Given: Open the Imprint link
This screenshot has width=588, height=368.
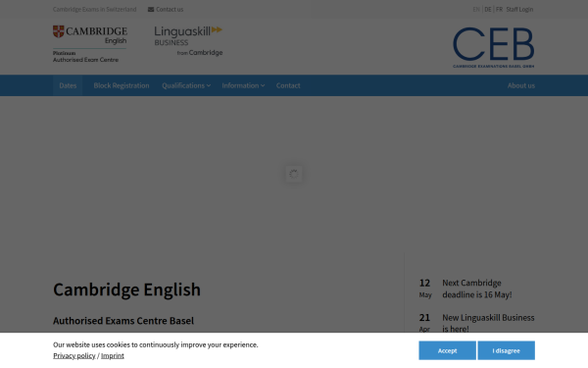Looking at the screenshot, I should tap(113, 355).
